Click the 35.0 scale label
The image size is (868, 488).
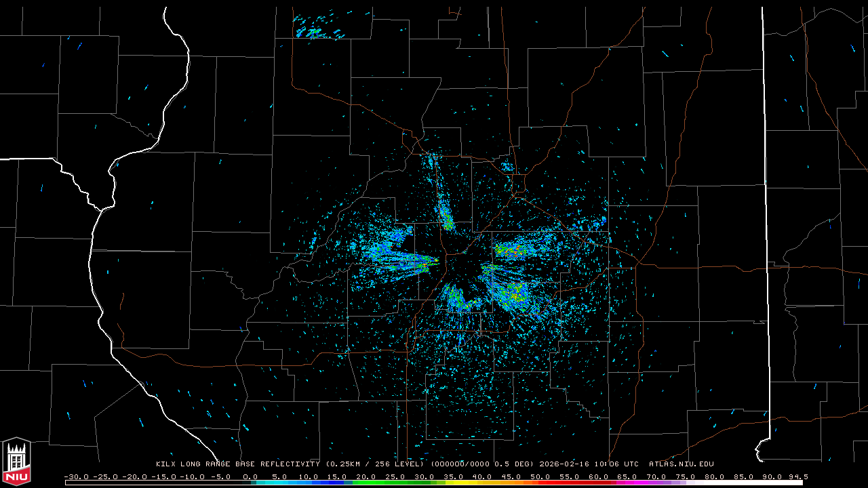tap(454, 476)
